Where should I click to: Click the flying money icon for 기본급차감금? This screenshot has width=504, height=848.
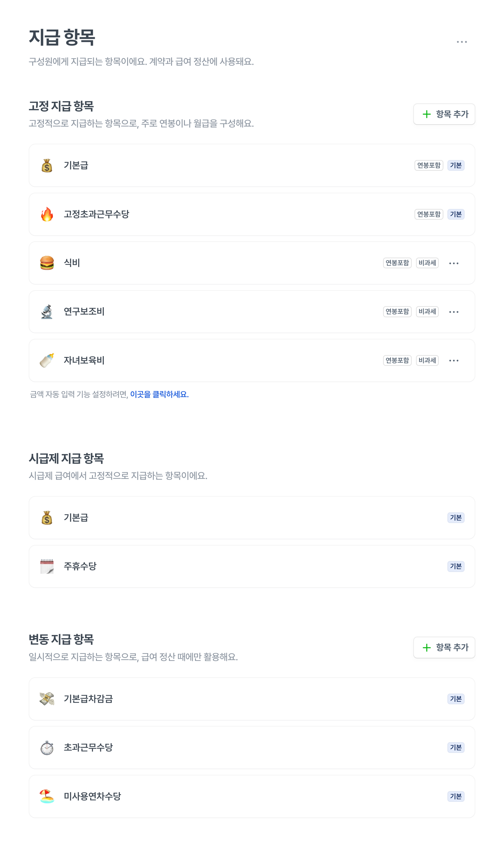click(x=47, y=699)
